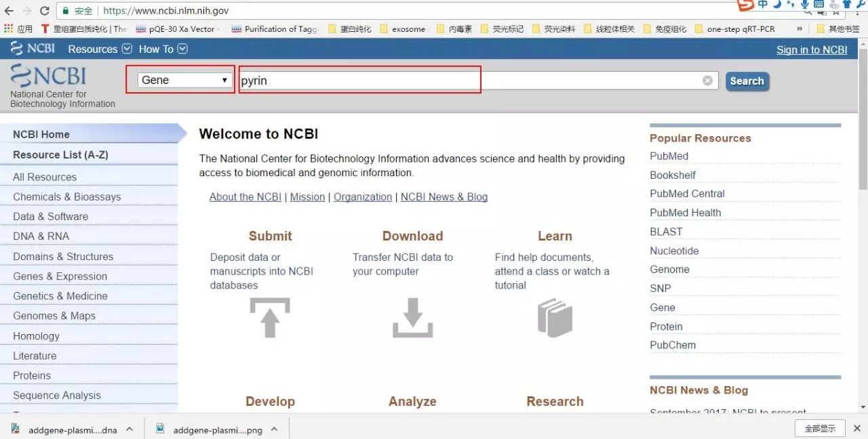
Task: Open the Sogou wrench tools icon
Action: click(x=862, y=5)
